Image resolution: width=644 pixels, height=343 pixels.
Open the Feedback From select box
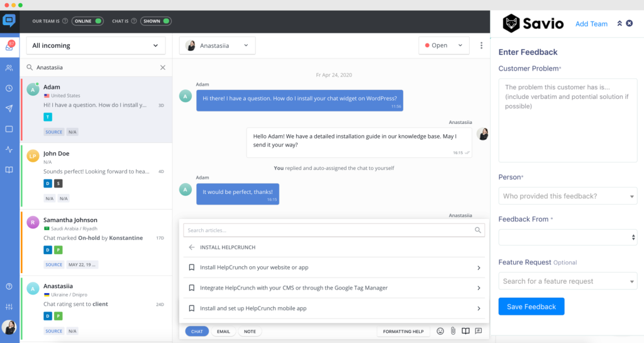[x=568, y=237]
